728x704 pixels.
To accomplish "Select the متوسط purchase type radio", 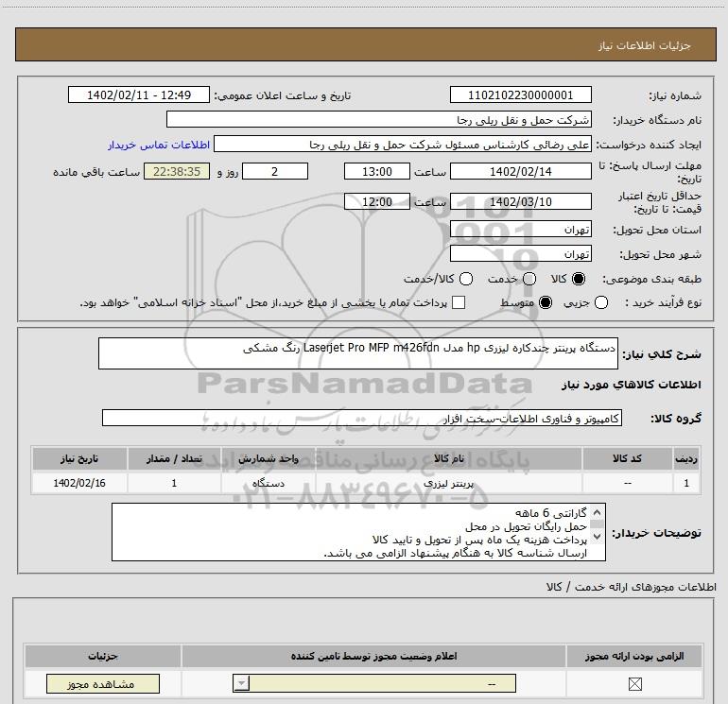I will coord(546,302).
